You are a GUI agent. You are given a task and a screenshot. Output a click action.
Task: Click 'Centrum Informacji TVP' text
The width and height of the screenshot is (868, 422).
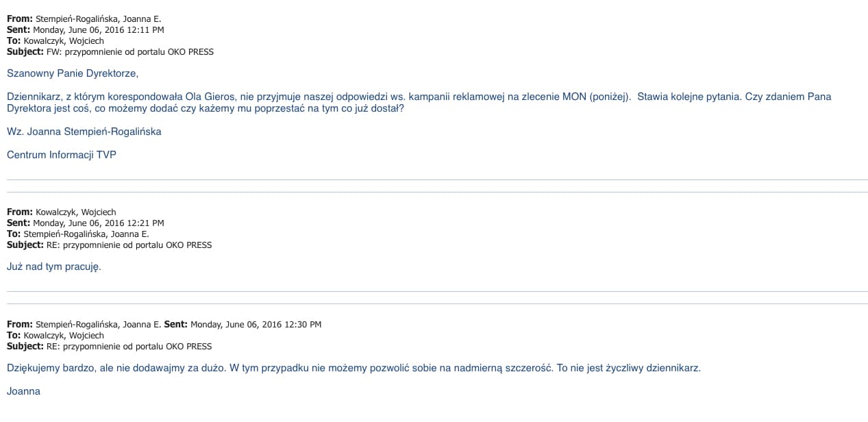pyautogui.click(x=62, y=155)
